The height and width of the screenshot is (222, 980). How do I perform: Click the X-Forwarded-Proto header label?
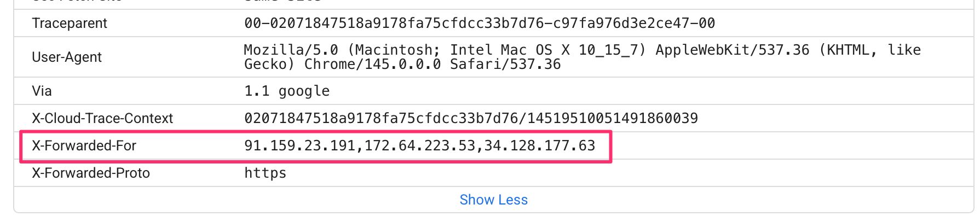pyautogui.click(x=91, y=173)
